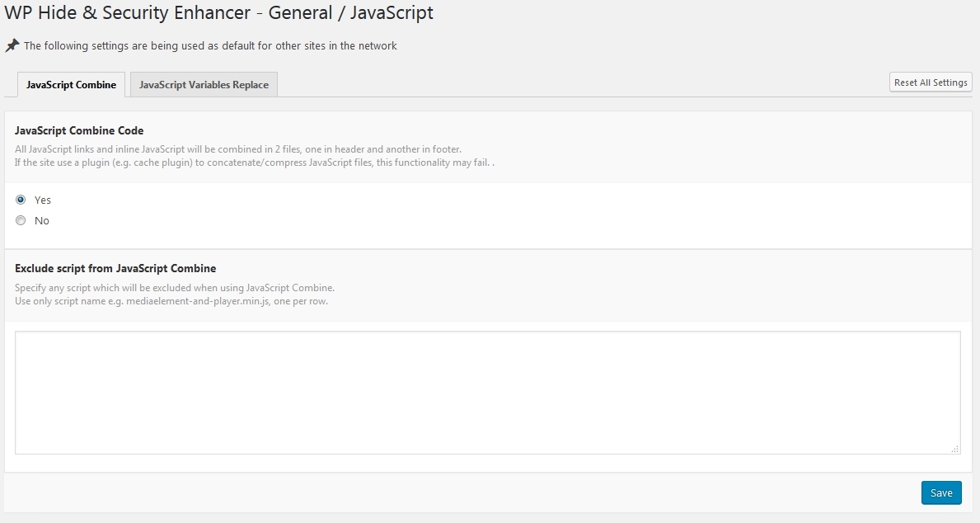
Task: Click the JavaScript Combine Code heading
Action: 79,130
